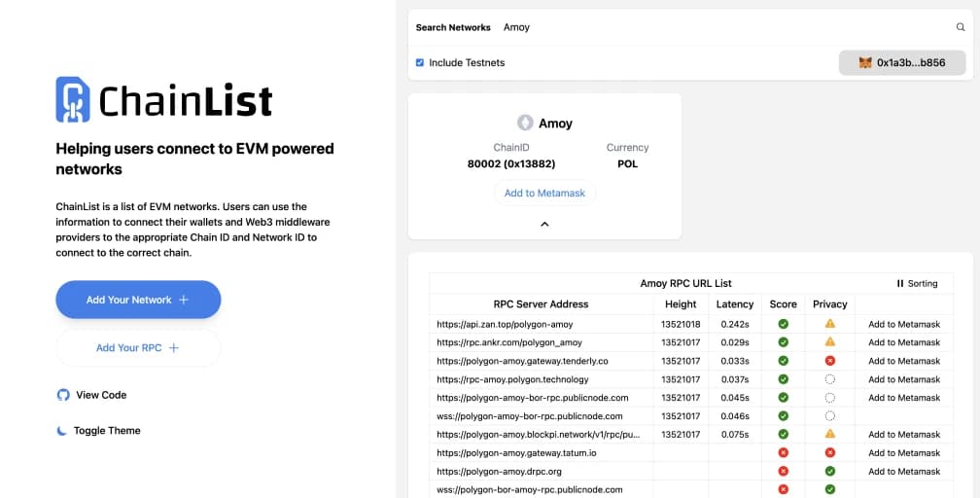The height and width of the screenshot is (498, 980).
Task: Click Add Your Network button
Action: pos(138,300)
